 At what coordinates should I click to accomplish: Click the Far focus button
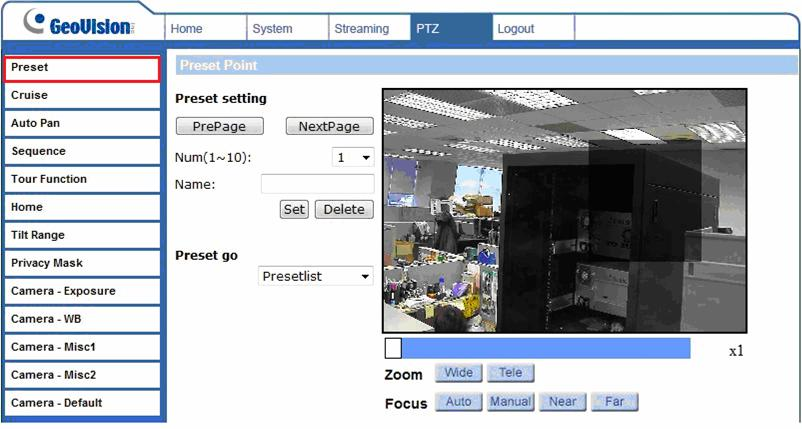tap(614, 402)
